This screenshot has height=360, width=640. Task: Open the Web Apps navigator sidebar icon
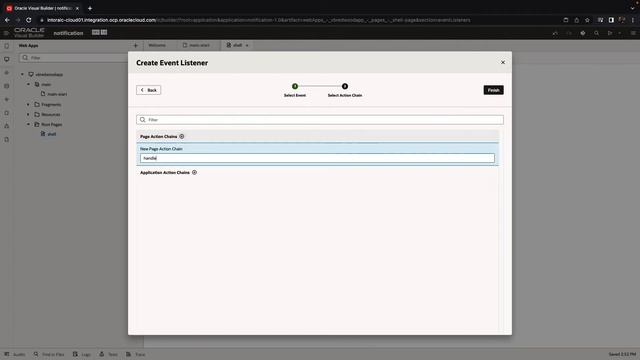7,59
